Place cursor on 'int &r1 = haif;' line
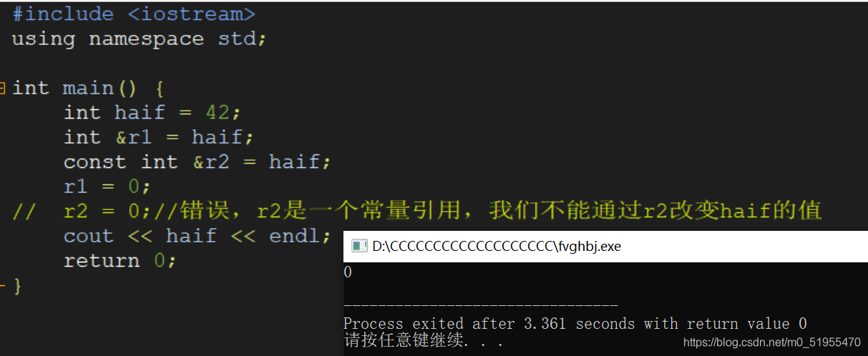This screenshot has height=356, width=868. coord(158,137)
